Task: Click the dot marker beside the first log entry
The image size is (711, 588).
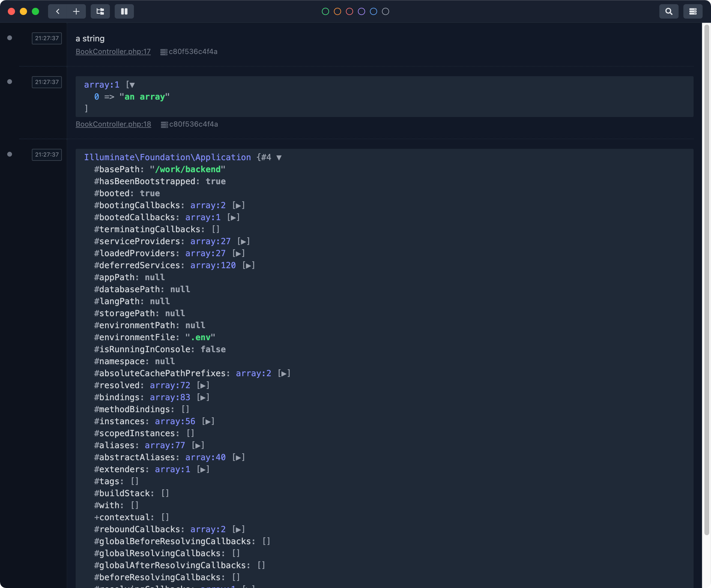Action: (10, 37)
